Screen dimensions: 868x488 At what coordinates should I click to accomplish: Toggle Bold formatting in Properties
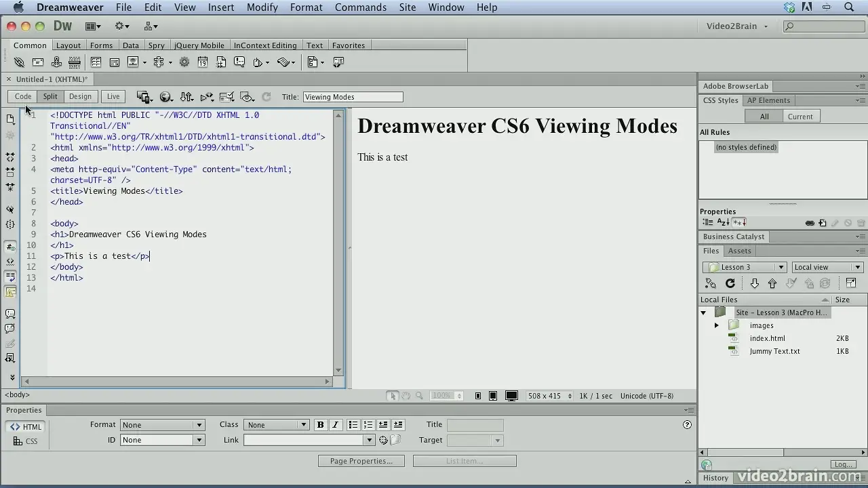pos(321,425)
